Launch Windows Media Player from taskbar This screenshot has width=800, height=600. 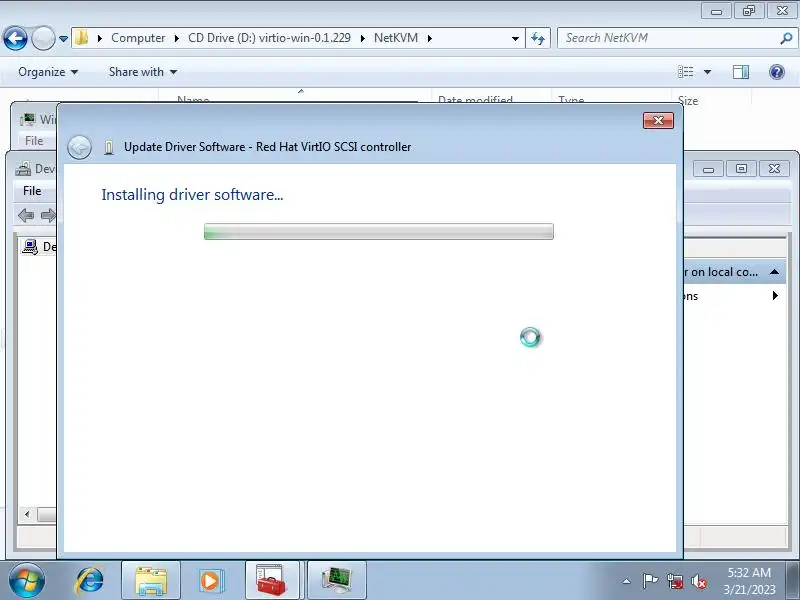[x=210, y=581]
